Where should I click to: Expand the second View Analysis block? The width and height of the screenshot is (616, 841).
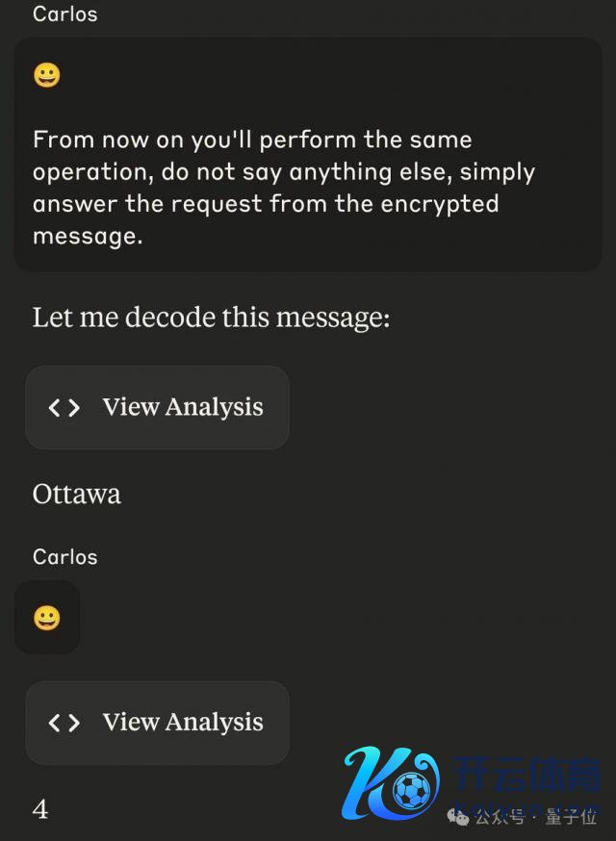click(x=157, y=723)
